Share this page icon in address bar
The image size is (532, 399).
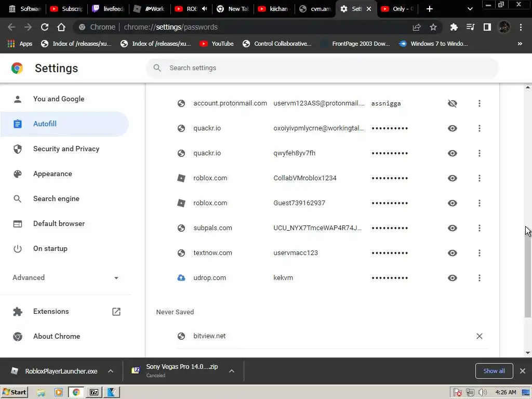(x=417, y=27)
